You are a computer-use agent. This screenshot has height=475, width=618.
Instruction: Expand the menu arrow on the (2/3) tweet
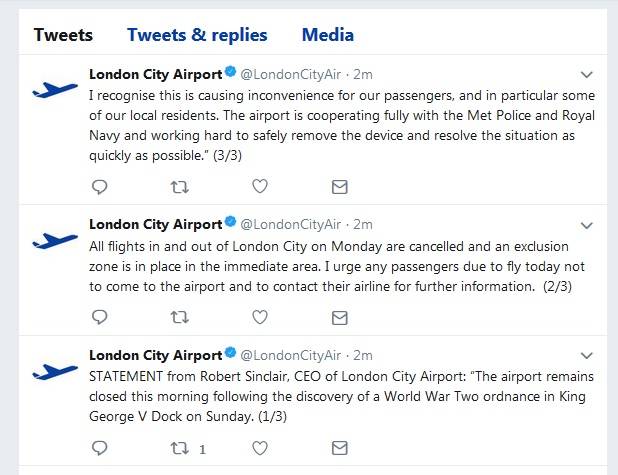pos(587,225)
